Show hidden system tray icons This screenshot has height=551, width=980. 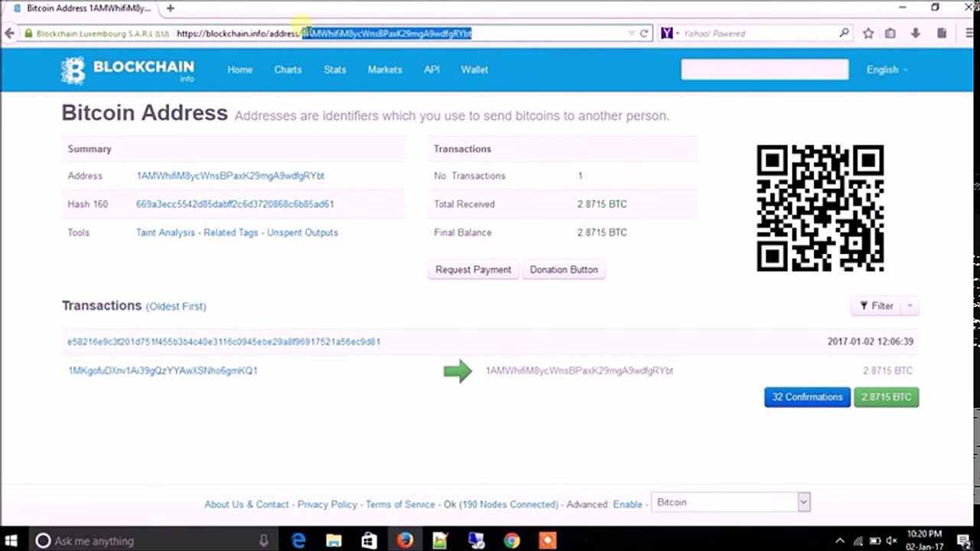click(x=840, y=540)
